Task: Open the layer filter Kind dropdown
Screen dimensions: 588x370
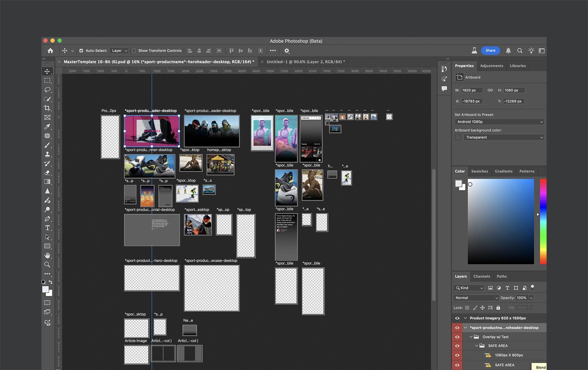Action: [469, 288]
